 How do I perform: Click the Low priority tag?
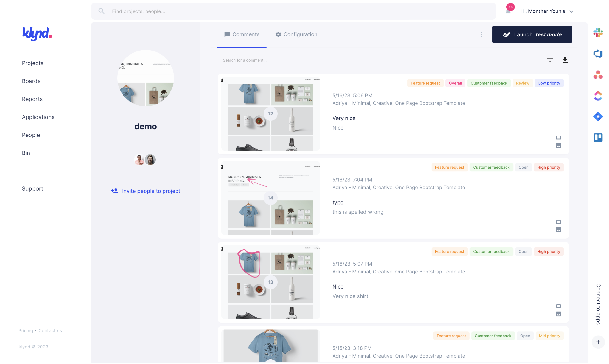point(549,83)
